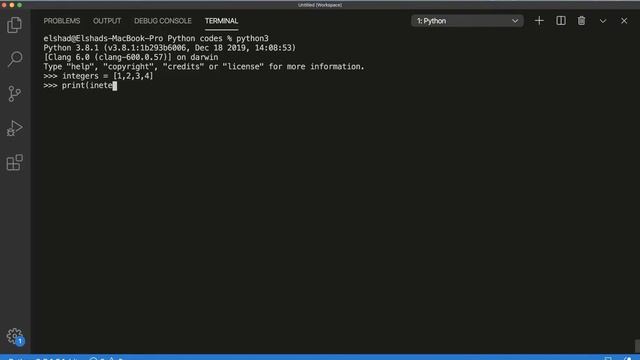Open the Source Control view
The height and width of the screenshot is (360, 640).
pyautogui.click(x=15, y=93)
